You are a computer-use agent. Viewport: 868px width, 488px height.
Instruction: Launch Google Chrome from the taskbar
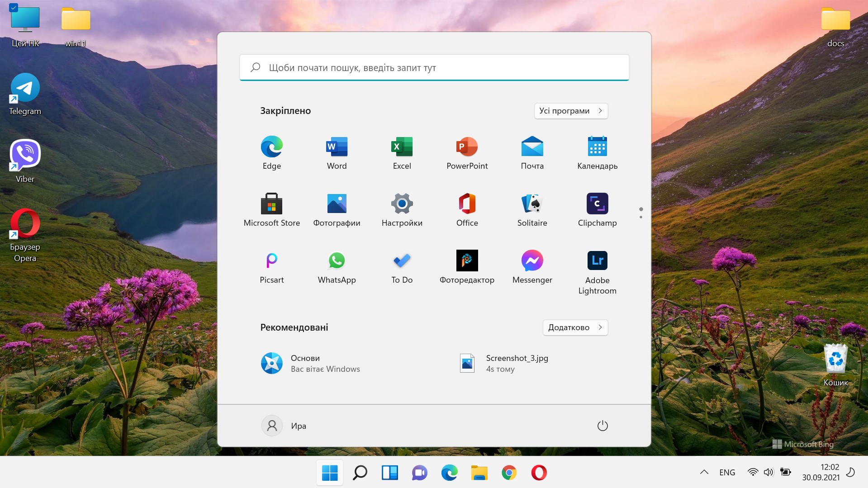click(x=509, y=473)
